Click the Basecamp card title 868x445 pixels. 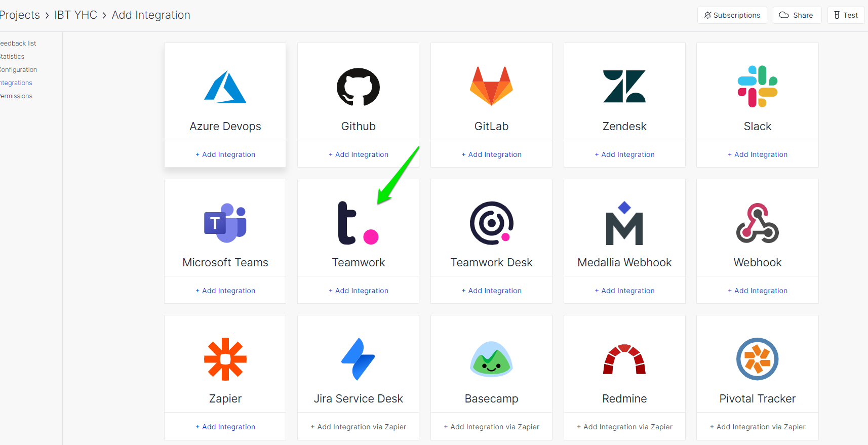[491, 398]
